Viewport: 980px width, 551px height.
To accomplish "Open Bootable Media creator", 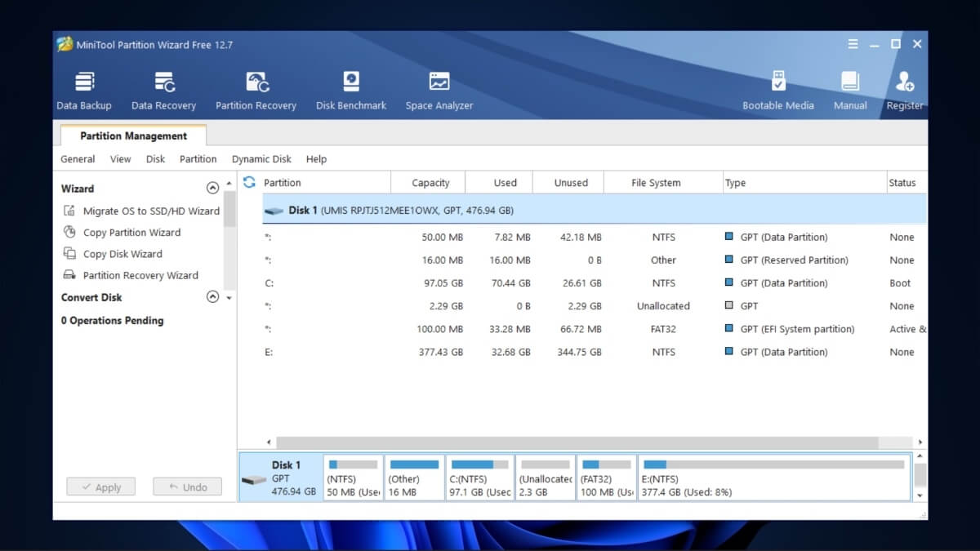I will click(x=778, y=88).
